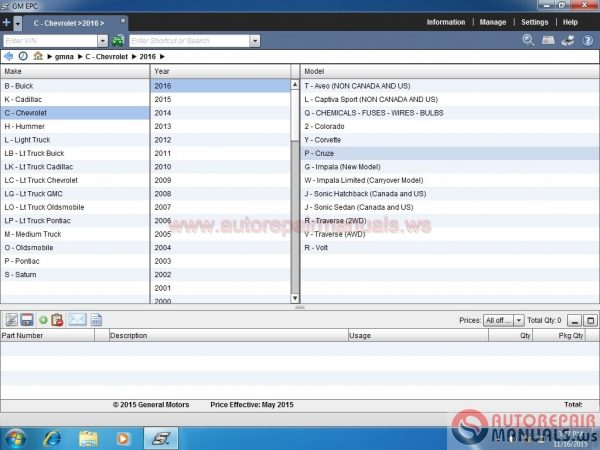The width and height of the screenshot is (600, 450).
Task: Select model V - Traverse (AWD)
Action: tap(450, 234)
